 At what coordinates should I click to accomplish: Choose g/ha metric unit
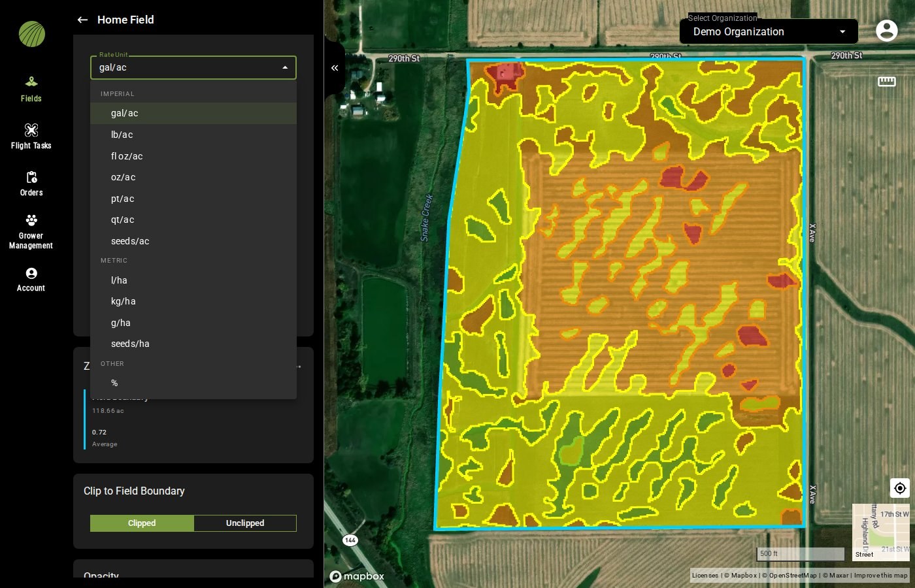point(193,323)
